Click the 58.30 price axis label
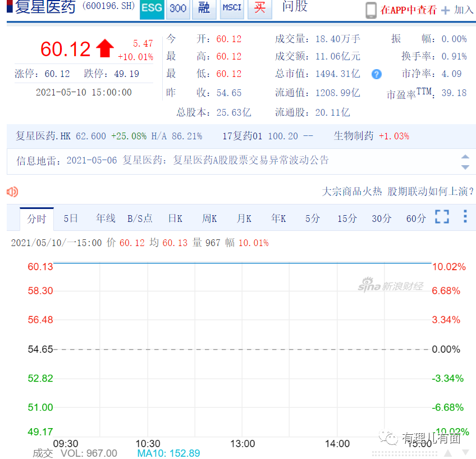This screenshot has width=476, height=459. click(40, 290)
